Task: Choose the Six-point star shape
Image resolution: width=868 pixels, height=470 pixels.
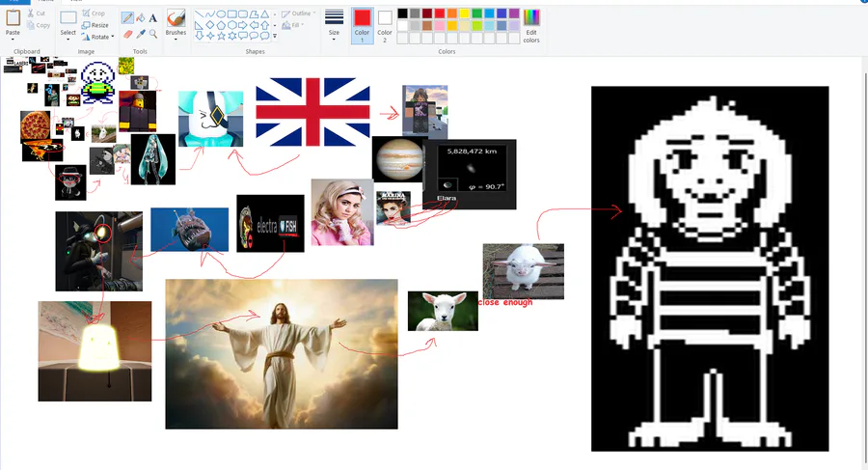Action: pyautogui.click(x=231, y=36)
